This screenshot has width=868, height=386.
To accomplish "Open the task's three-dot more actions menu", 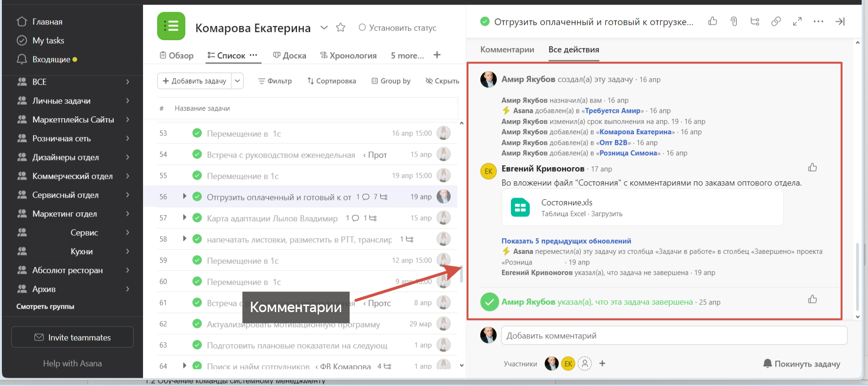I will coord(819,21).
